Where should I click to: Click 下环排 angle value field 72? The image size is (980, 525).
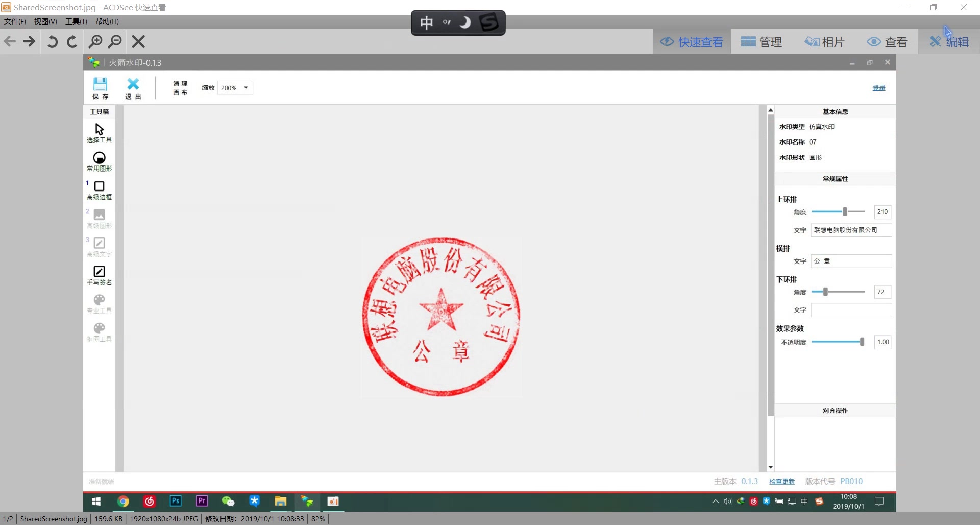(x=883, y=292)
